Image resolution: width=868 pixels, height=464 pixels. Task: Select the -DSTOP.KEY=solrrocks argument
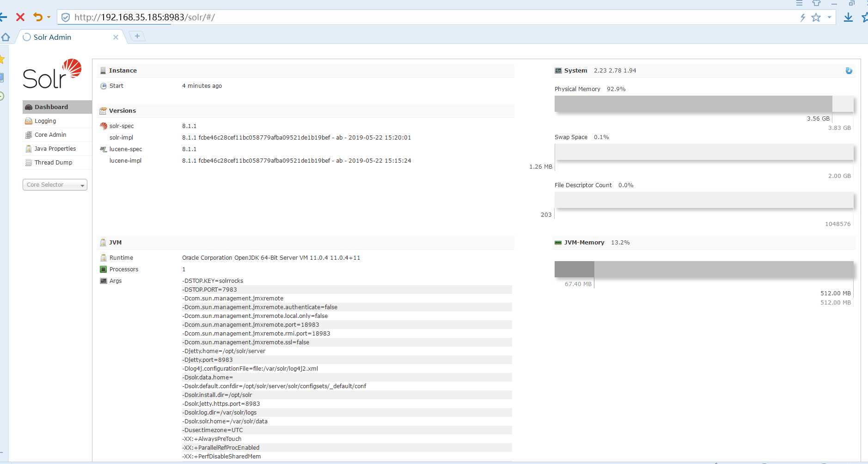click(x=213, y=281)
